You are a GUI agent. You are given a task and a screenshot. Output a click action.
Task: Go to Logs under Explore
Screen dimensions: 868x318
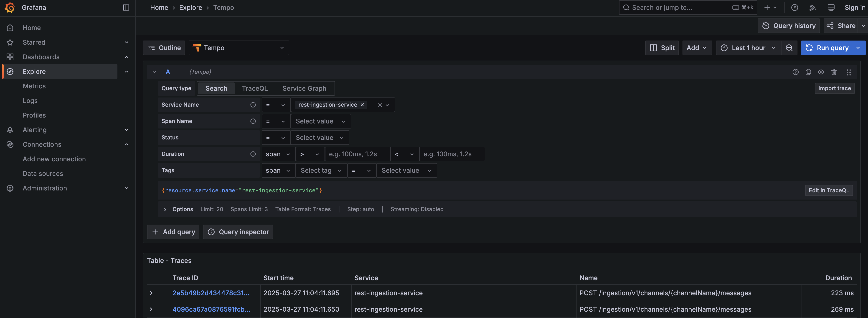click(30, 100)
